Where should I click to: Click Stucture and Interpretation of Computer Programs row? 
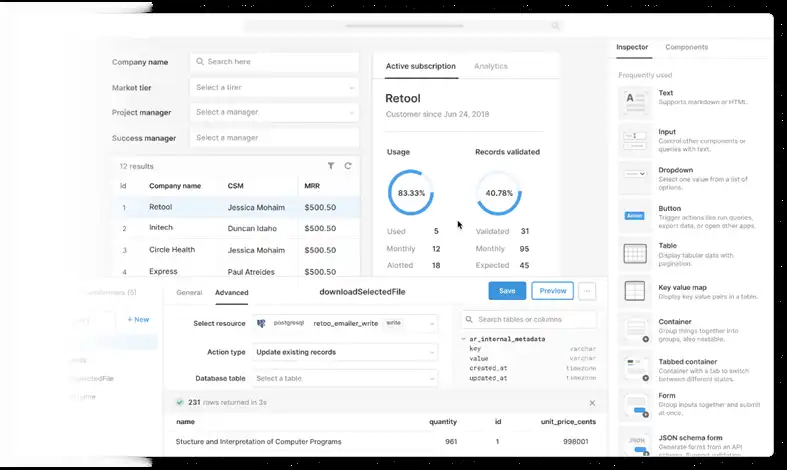385,442
